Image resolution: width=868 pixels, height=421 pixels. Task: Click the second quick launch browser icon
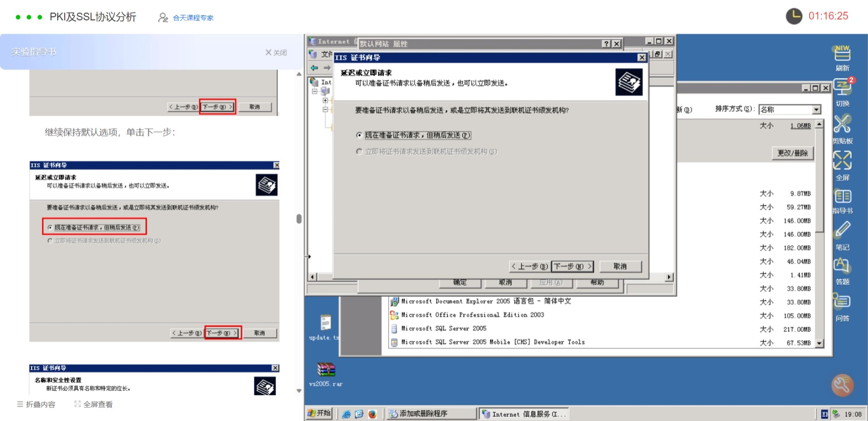pyautogui.click(x=359, y=414)
